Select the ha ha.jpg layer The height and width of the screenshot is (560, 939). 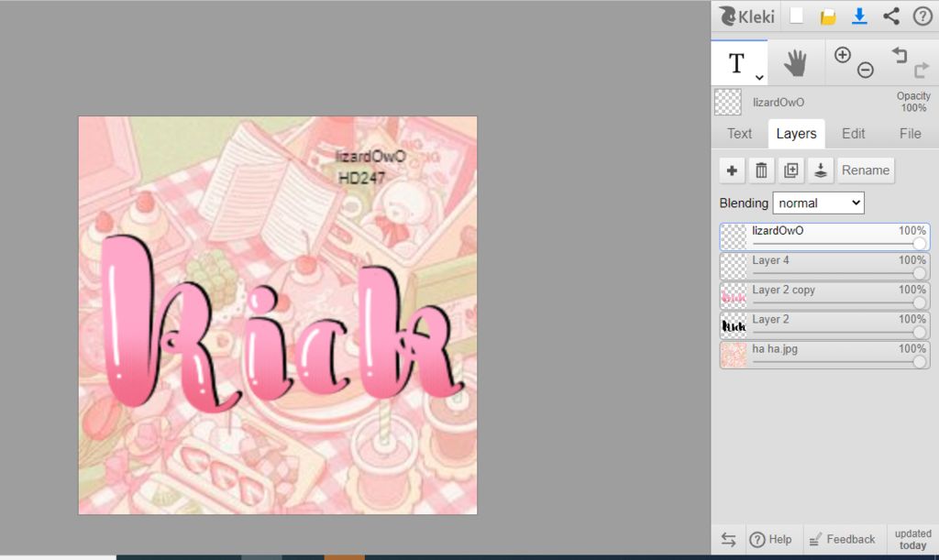[824, 355]
